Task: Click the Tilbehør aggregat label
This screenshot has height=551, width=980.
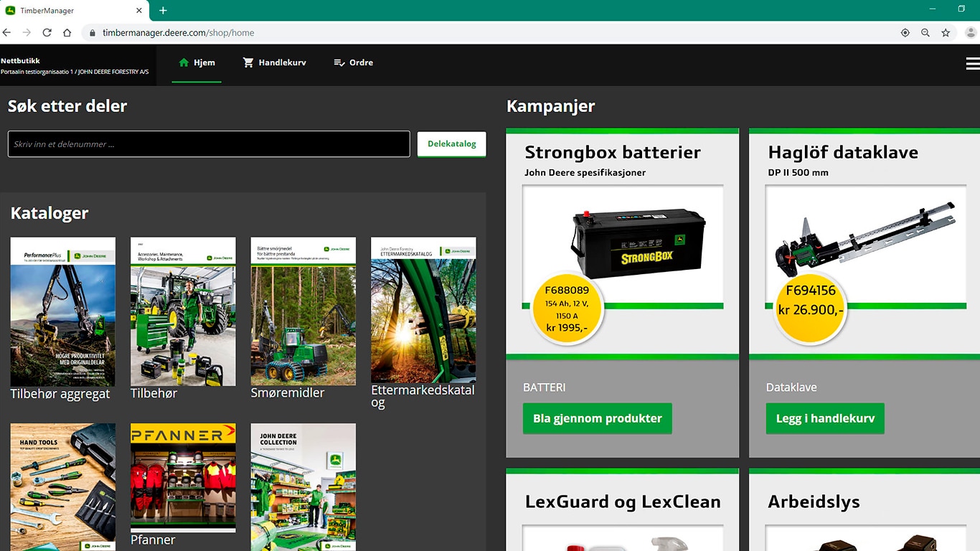Action: click(x=60, y=394)
